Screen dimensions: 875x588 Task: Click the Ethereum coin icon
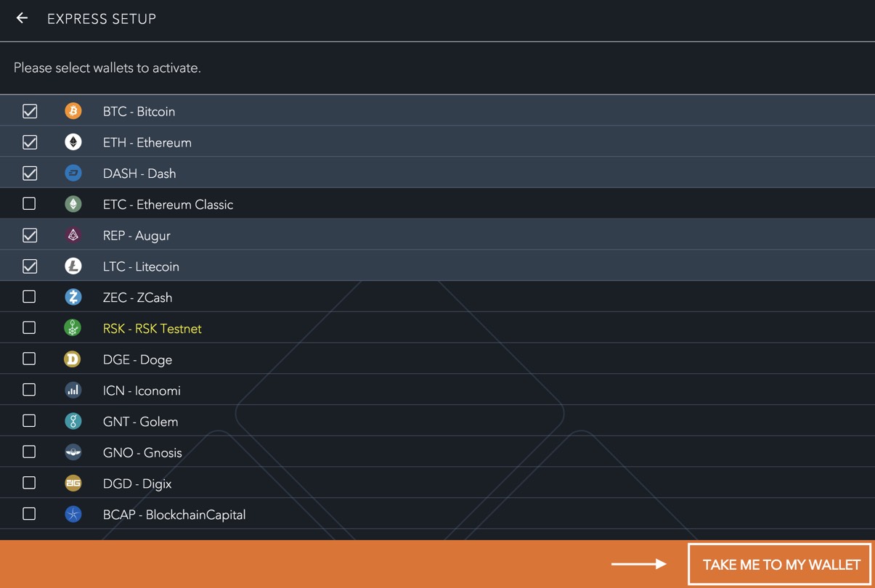click(73, 142)
